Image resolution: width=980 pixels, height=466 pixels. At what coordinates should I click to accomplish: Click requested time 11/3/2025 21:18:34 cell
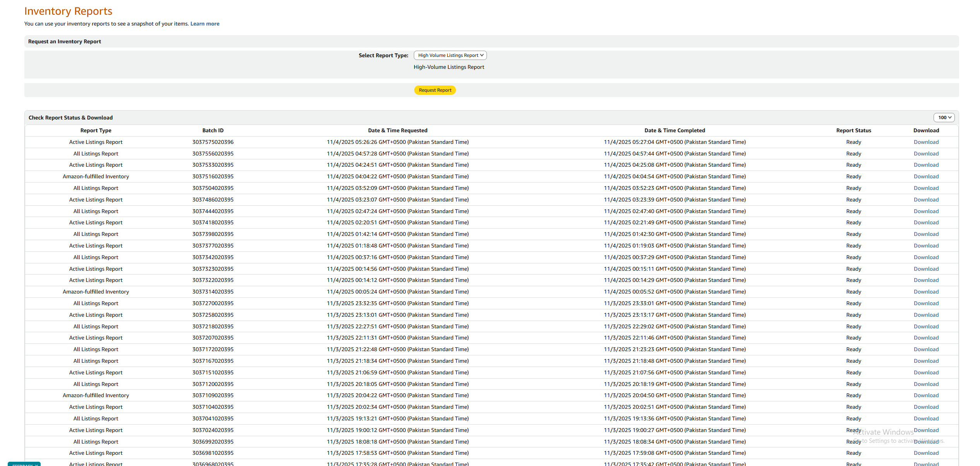click(398, 361)
